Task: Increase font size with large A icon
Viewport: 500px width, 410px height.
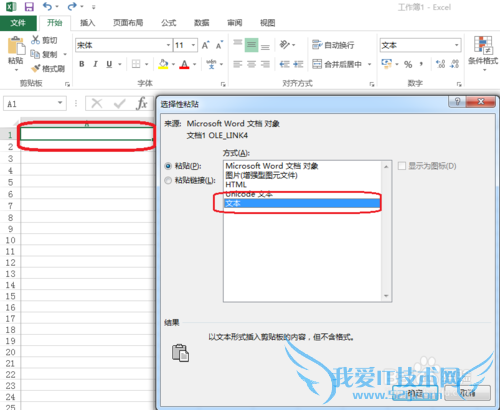Action: tap(205, 45)
